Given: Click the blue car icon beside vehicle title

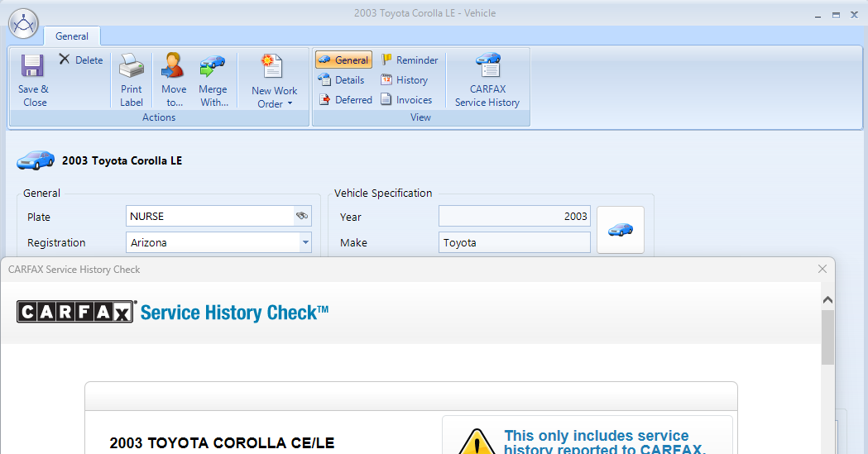Looking at the screenshot, I should point(36,160).
